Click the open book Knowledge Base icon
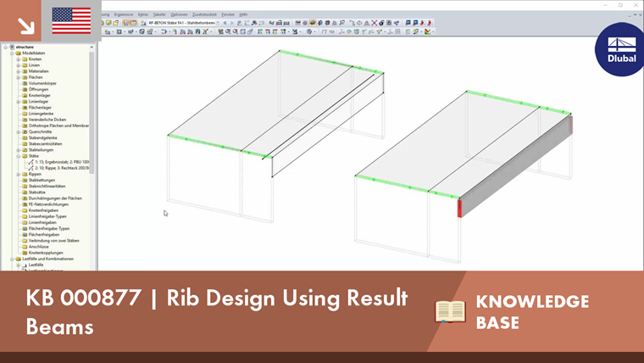This screenshot has width=644, height=363. coord(450,311)
